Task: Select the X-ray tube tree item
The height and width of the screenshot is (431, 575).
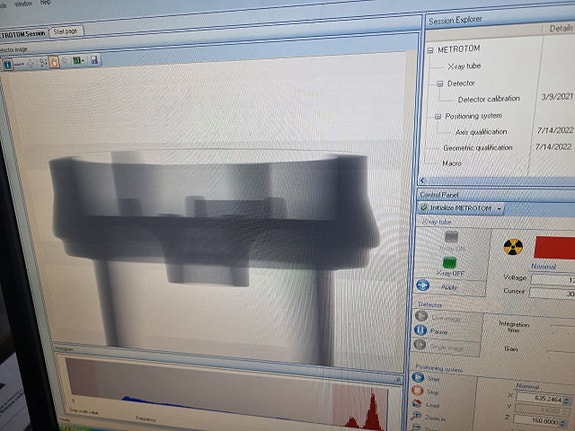Action: pyautogui.click(x=464, y=66)
